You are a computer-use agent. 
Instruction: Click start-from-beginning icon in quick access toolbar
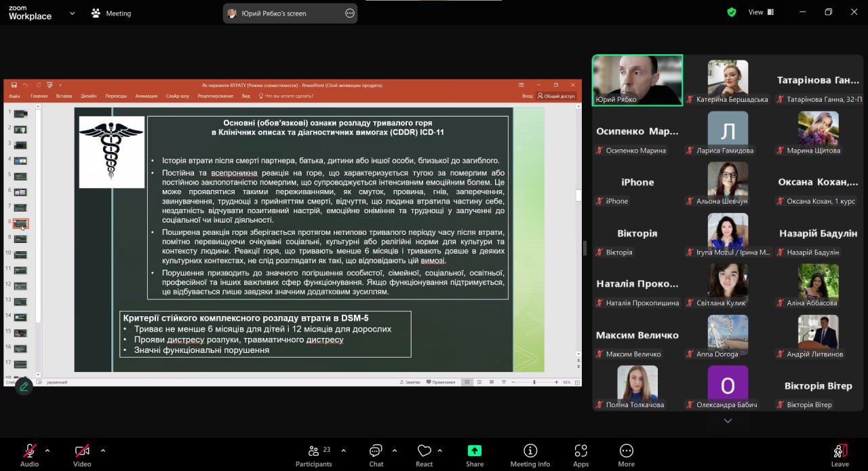coord(50,85)
